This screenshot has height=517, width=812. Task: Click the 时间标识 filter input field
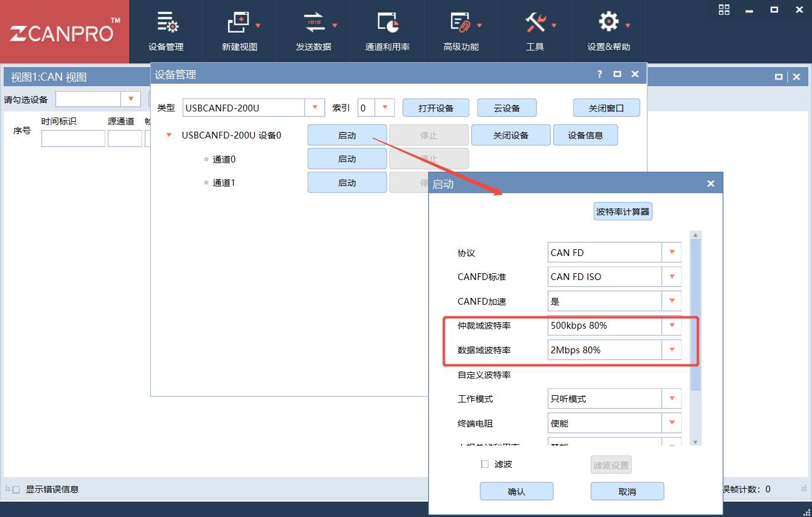point(73,138)
